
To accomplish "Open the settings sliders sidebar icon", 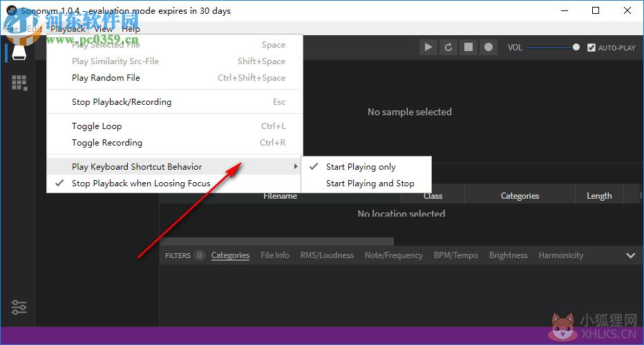I will pos(19,307).
